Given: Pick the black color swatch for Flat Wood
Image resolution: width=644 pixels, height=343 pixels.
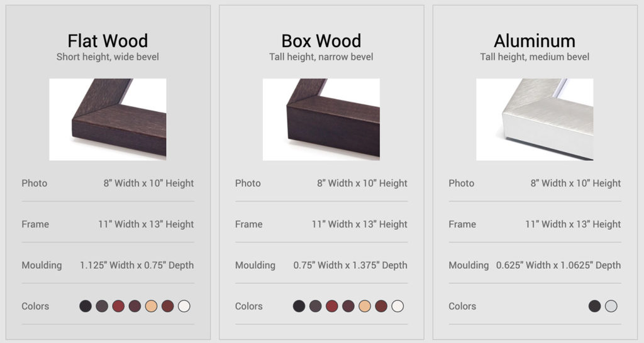Looking at the screenshot, I should [86, 306].
